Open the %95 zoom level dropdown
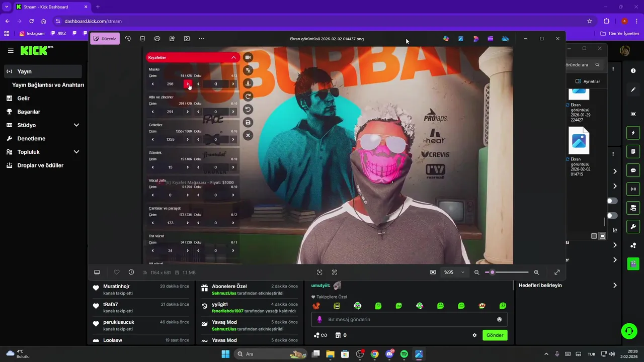 click(x=454, y=272)
